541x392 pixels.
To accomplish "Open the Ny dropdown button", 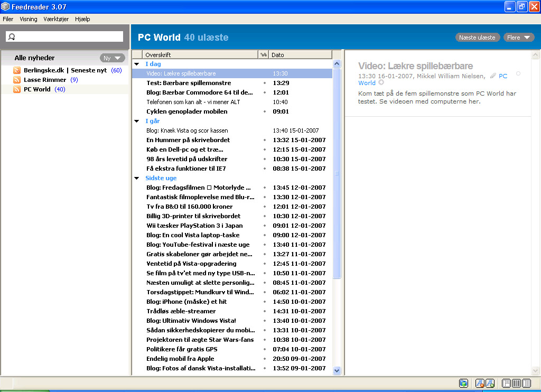I will 112,58.
